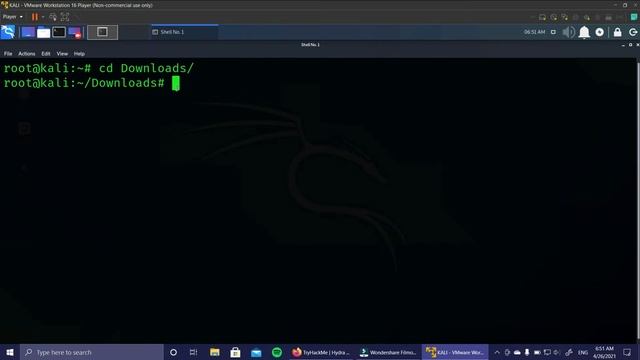
Task: Click the VMware green notes icon
Action: [x=634, y=17]
